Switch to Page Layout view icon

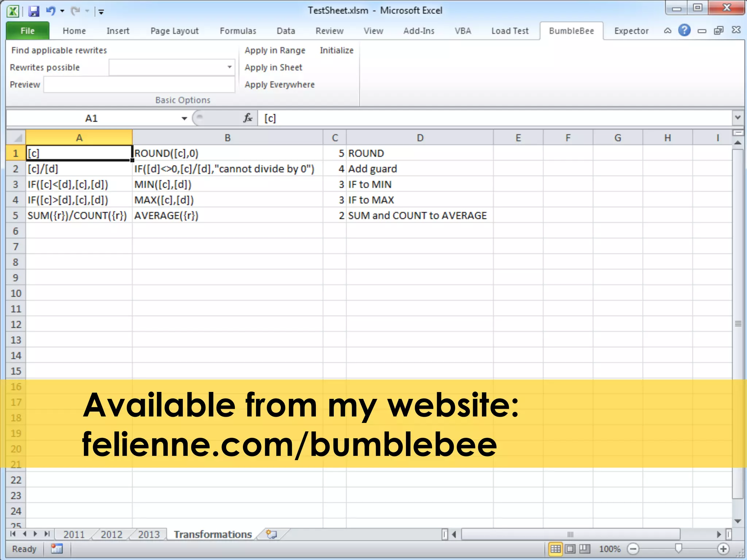[570, 549]
